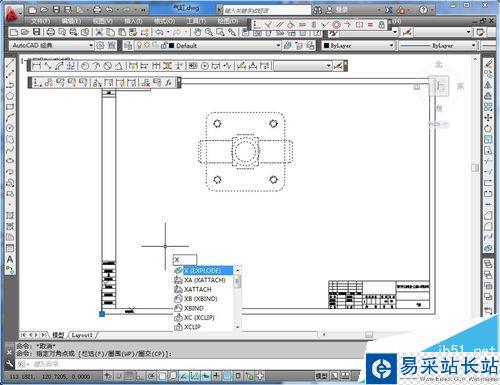The height and width of the screenshot is (385, 500).
Task: Select the Rectangle draw tool
Action: pos(10,107)
